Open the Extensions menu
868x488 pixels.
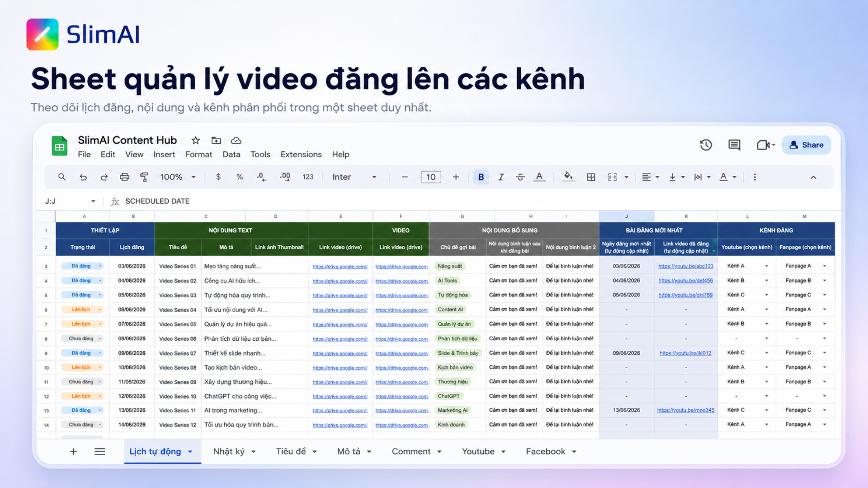301,155
